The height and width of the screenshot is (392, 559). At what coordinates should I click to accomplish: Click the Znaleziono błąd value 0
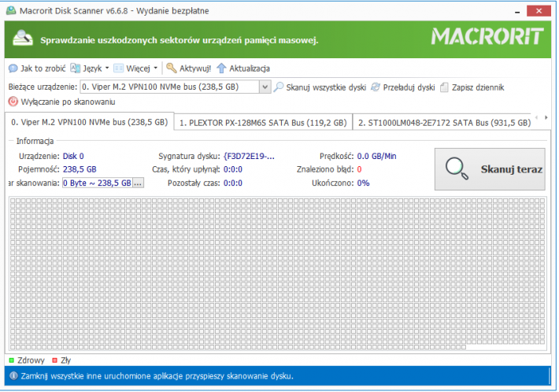click(359, 169)
